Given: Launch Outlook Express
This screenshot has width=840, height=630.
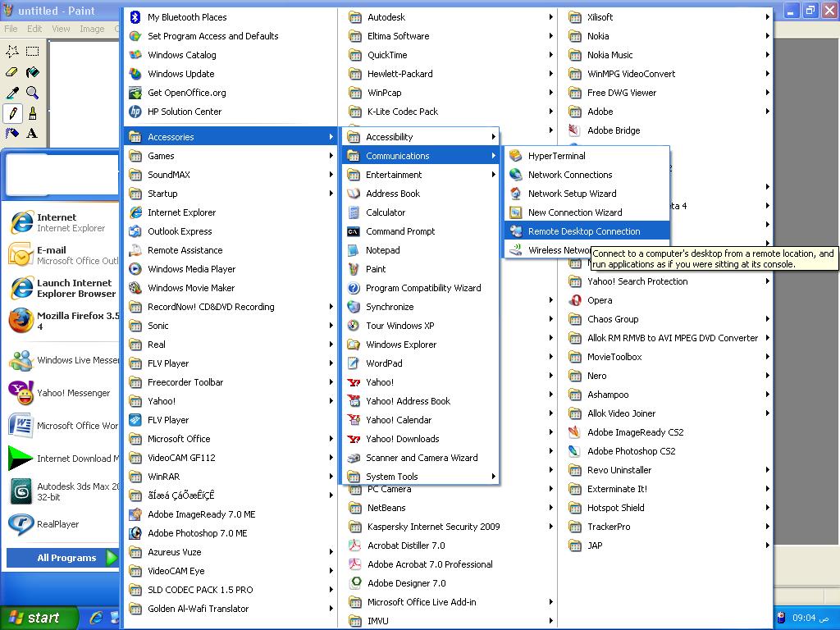Looking at the screenshot, I should point(231,231).
